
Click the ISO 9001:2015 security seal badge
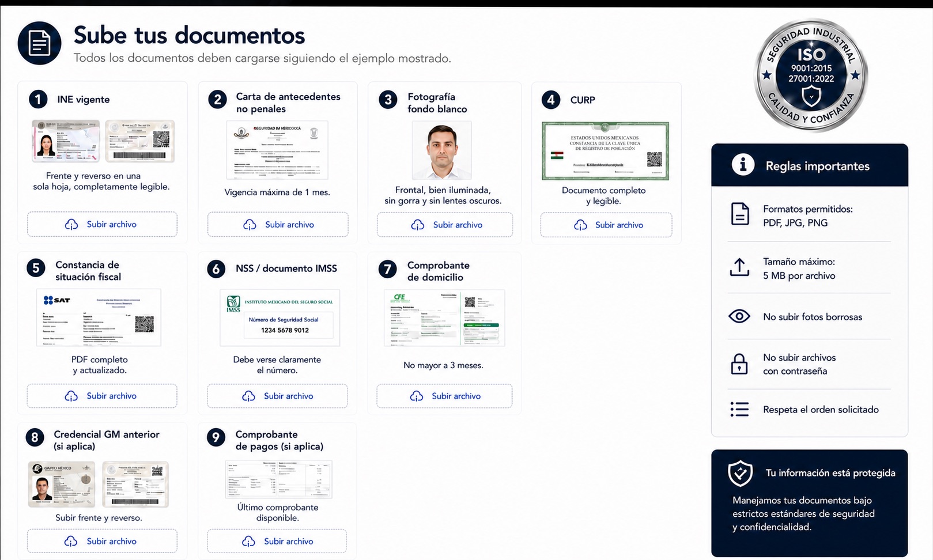(x=811, y=75)
